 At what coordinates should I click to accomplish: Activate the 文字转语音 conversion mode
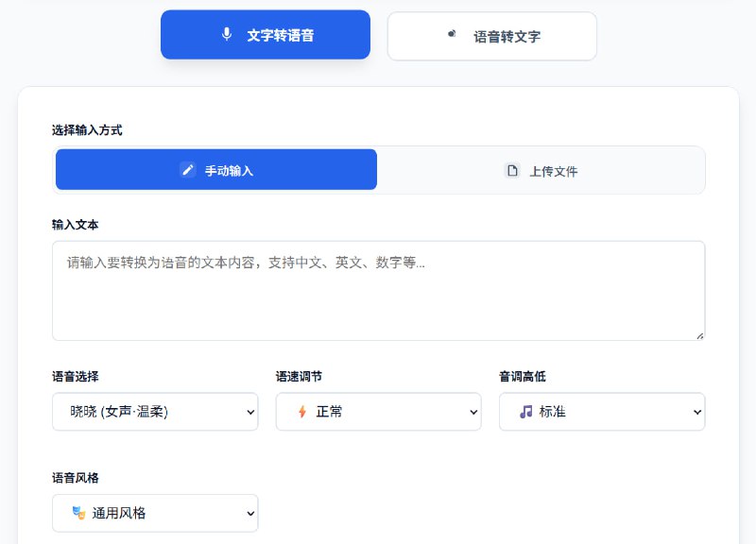click(265, 34)
